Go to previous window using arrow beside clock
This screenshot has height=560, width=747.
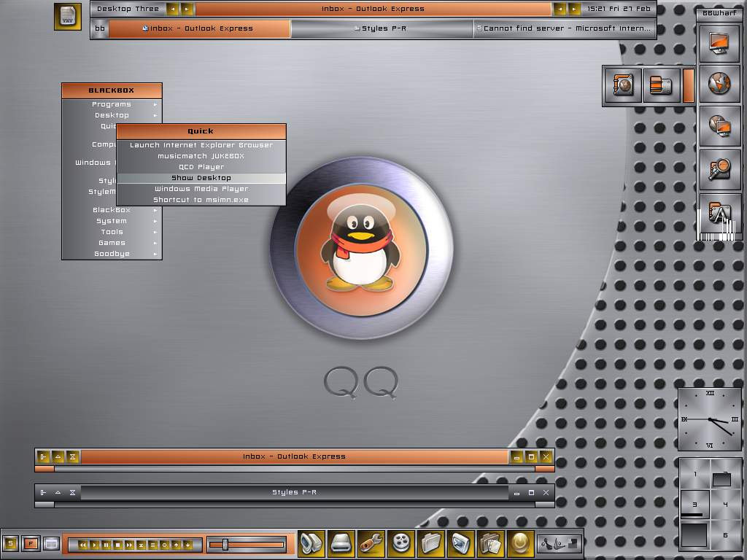click(x=560, y=9)
